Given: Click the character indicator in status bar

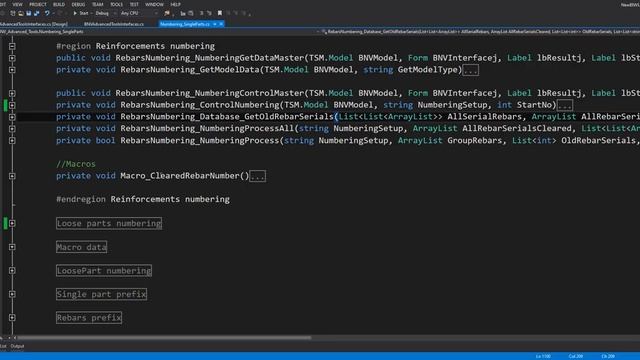Looking at the screenshot, I should [608, 356].
